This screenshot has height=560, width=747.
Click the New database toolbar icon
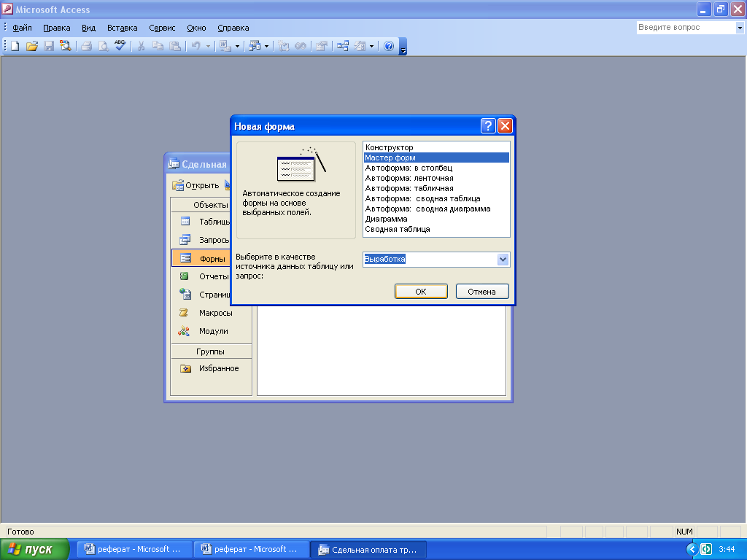[x=15, y=46]
